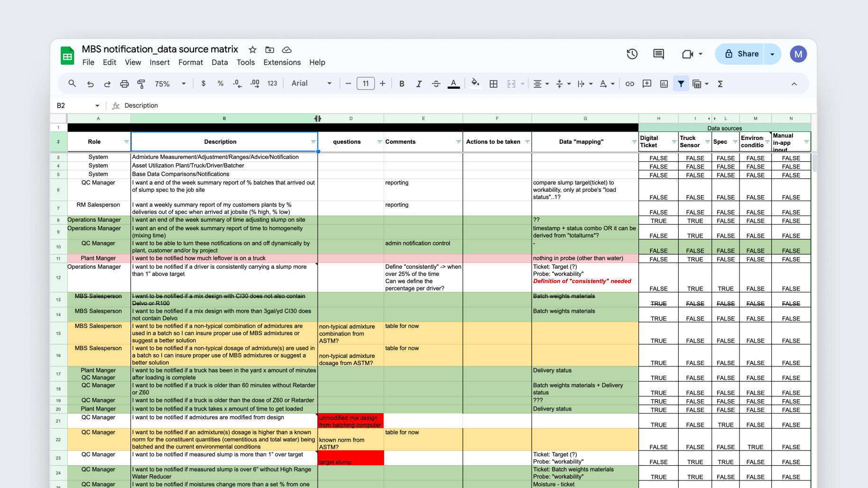Move document to folder icon
This screenshot has width=868, height=488.
coord(269,49)
